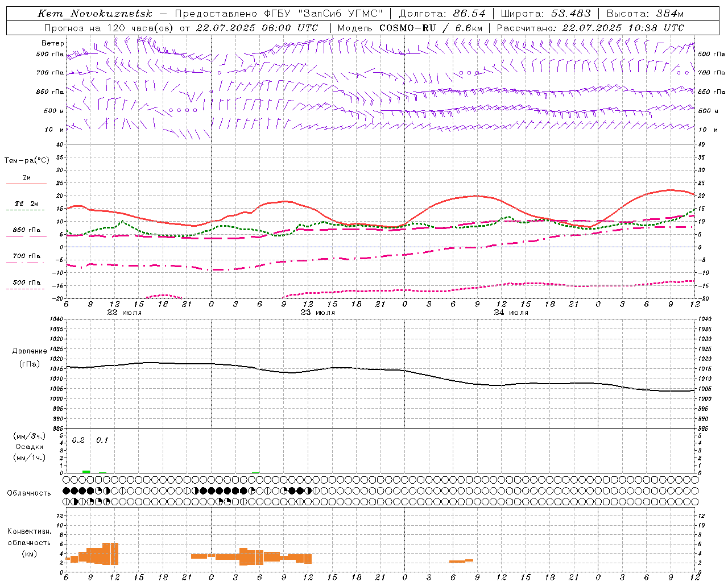Click the '10 м' wind level label on left

tap(55, 130)
